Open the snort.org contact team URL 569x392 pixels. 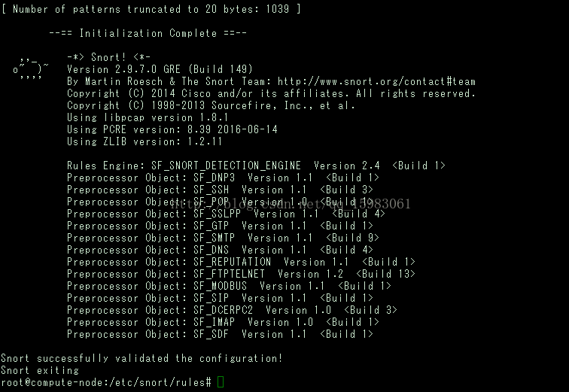(376, 81)
